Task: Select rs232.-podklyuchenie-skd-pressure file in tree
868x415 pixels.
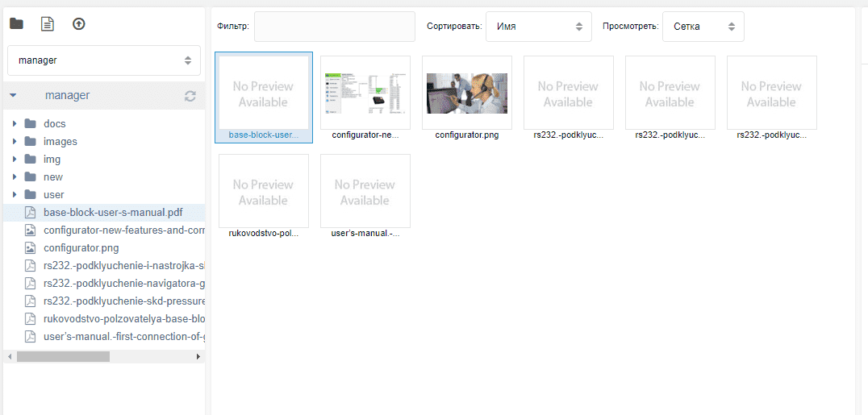Action: point(124,301)
